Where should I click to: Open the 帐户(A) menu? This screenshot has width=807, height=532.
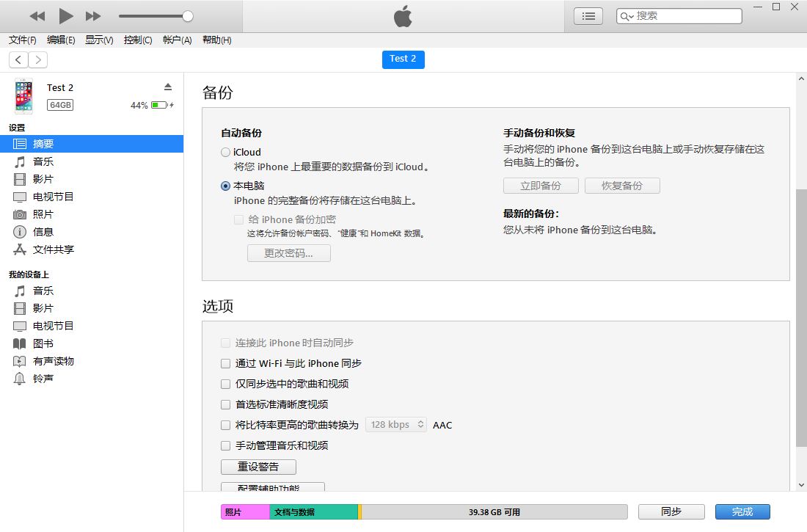(177, 40)
